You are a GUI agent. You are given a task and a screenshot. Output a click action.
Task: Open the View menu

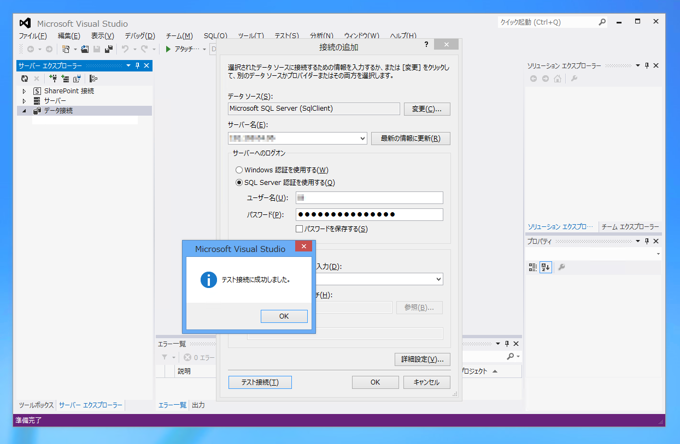pos(103,36)
